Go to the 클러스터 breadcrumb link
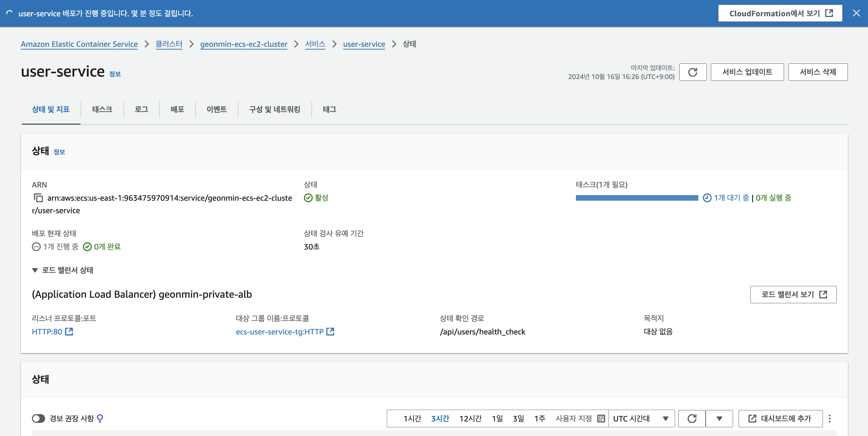The height and width of the screenshot is (436, 868). pyautogui.click(x=169, y=44)
